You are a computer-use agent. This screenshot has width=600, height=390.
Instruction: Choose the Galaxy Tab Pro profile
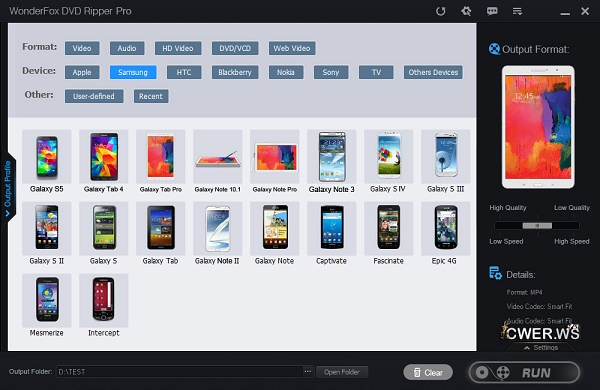click(x=161, y=162)
